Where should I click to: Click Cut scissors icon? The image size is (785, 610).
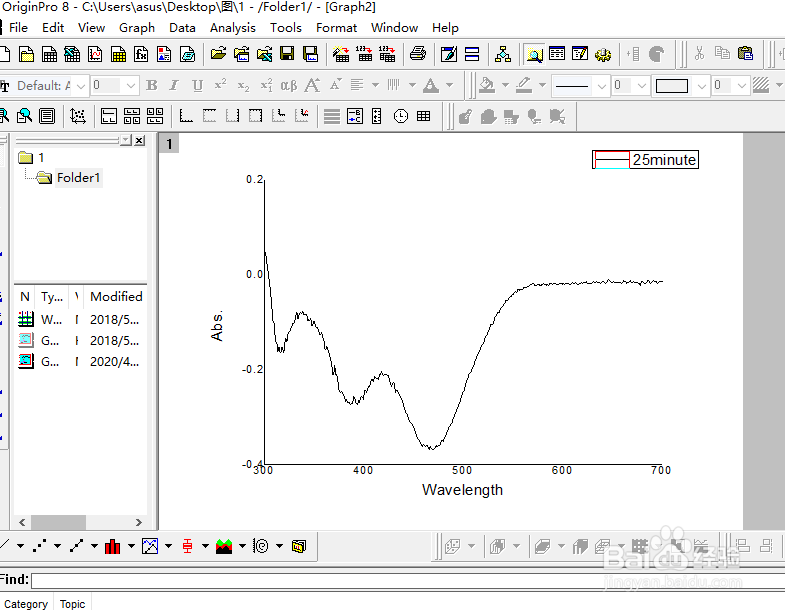coord(699,54)
